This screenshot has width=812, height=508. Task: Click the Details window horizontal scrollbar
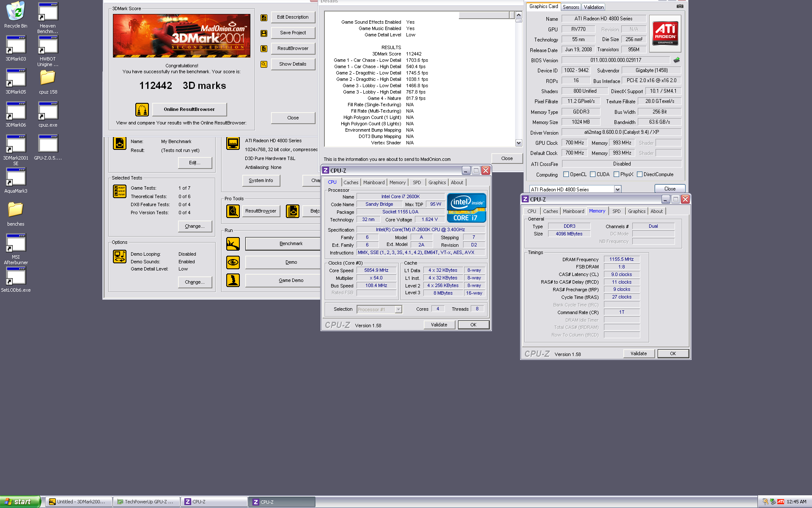tap(487, 15)
